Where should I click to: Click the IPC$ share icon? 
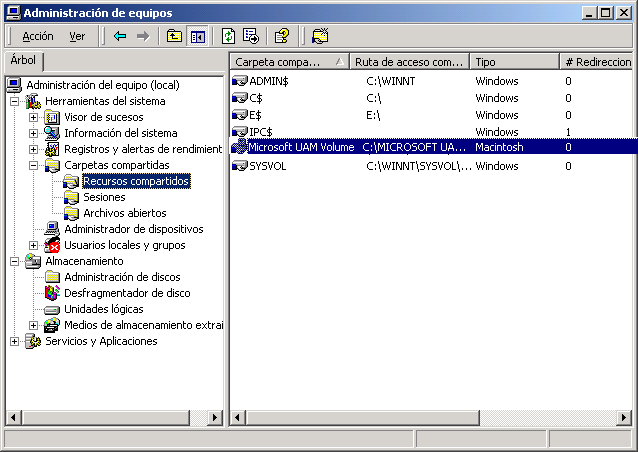pyautogui.click(x=240, y=132)
